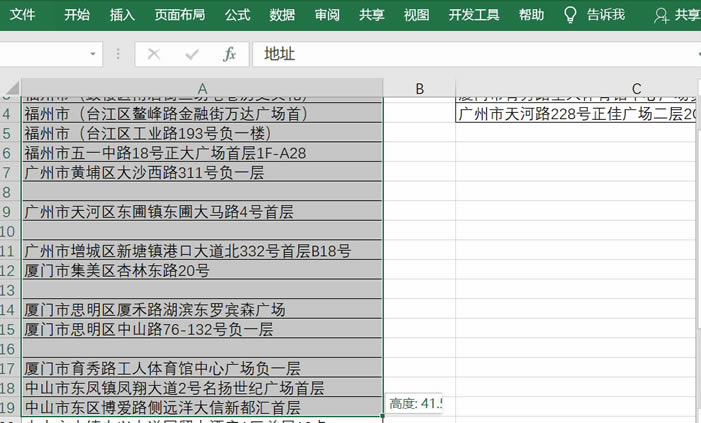This screenshot has height=423, width=701.
Task: Click column C cell 广州市天河路228号正佳广场二层
Action: pos(577,114)
